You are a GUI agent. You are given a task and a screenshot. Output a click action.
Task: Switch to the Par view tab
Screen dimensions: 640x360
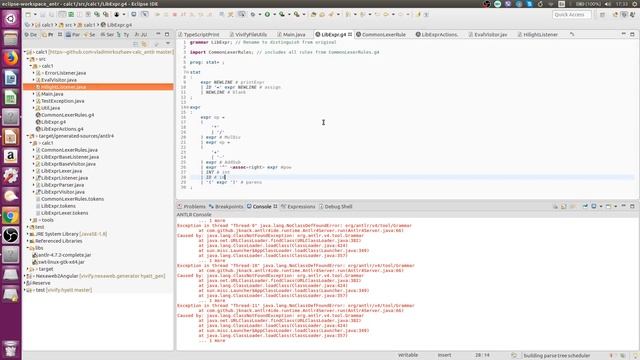pos(73,35)
